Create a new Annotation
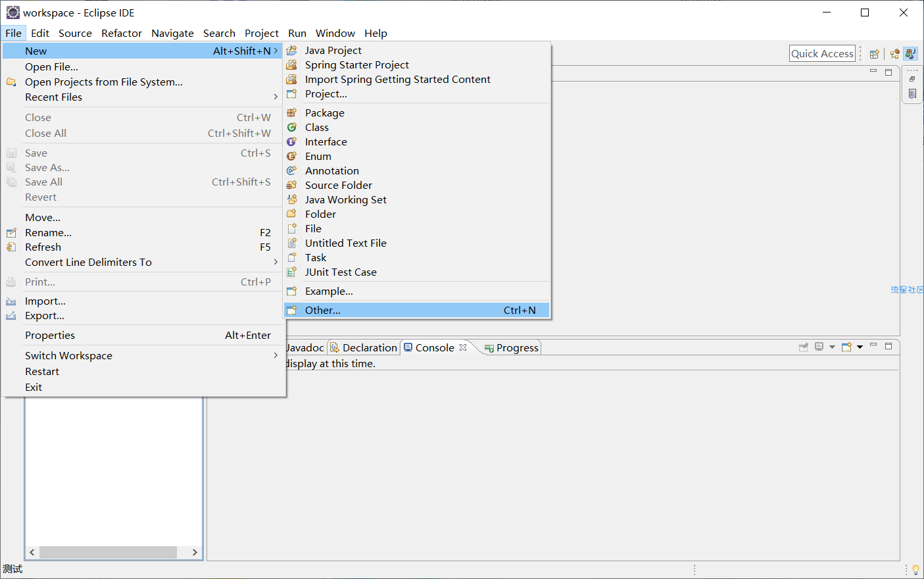Viewport: 924px width, 579px height. point(417,170)
